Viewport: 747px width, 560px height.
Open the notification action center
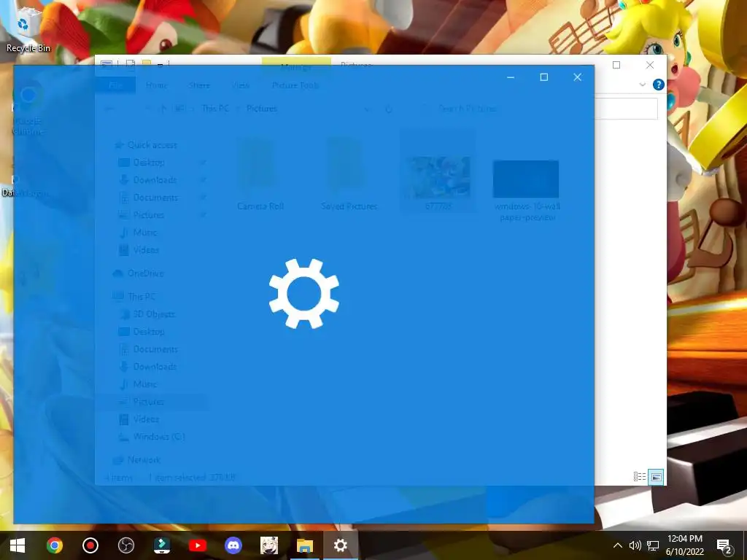724,545
